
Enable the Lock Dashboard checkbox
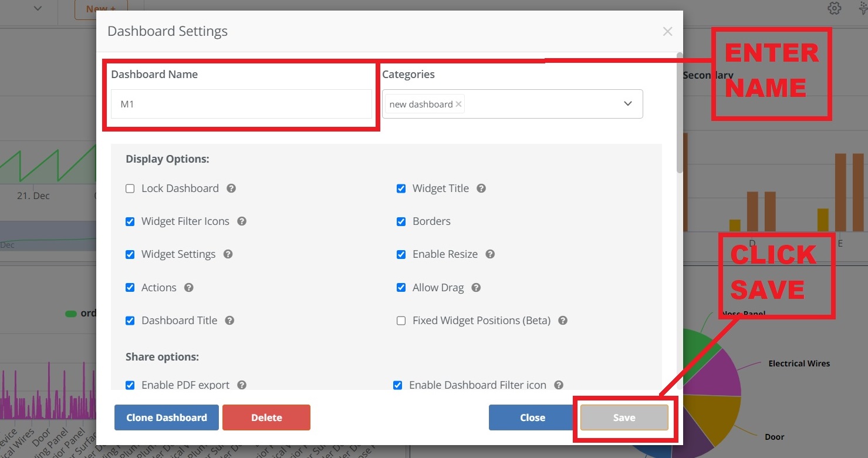130,188
